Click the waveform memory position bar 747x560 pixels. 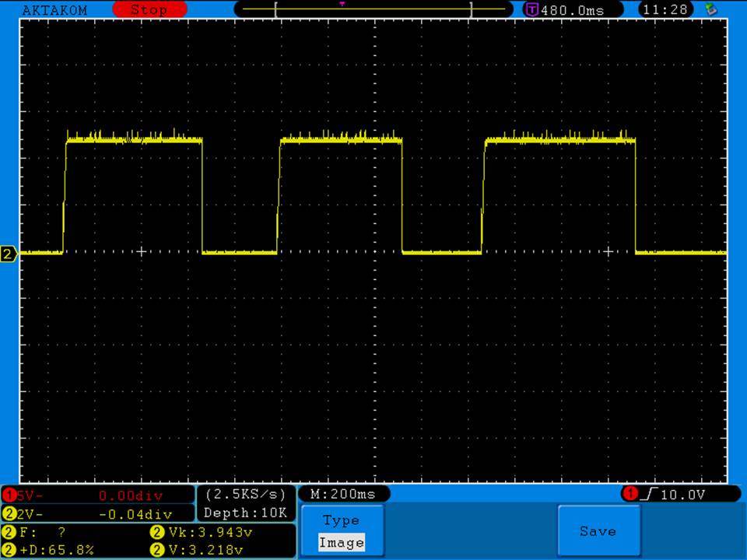tap(373, 9)
